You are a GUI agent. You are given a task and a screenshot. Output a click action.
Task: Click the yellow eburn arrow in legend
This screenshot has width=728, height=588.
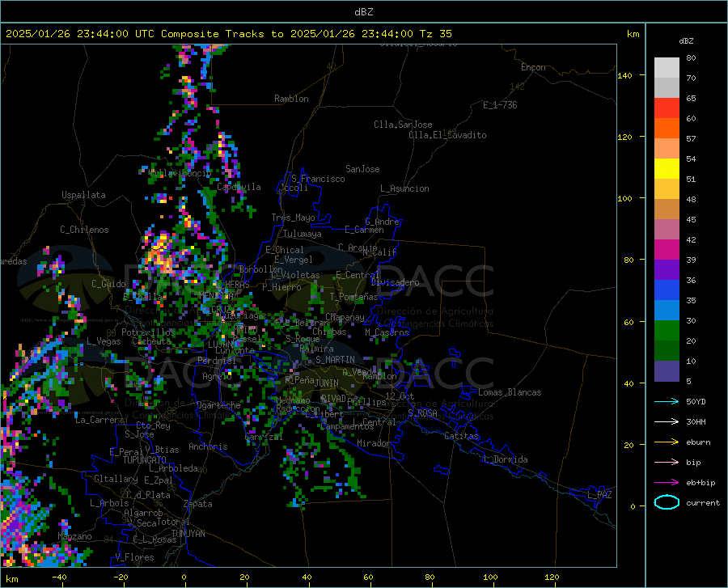point(667,442)
